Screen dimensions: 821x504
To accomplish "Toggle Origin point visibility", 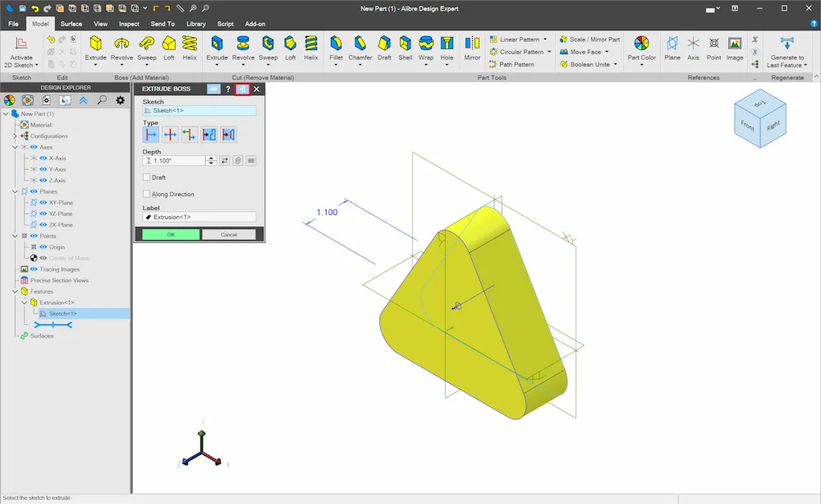I will point(44,247).
